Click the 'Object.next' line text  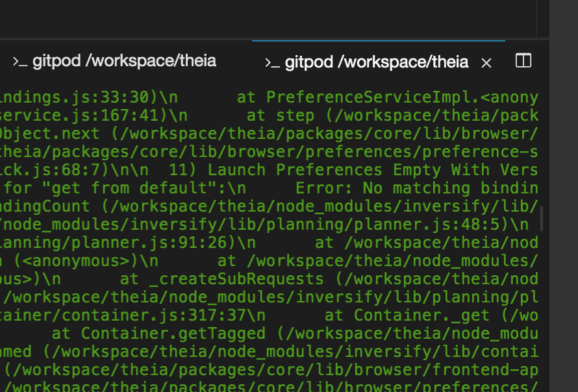(50, 134)
